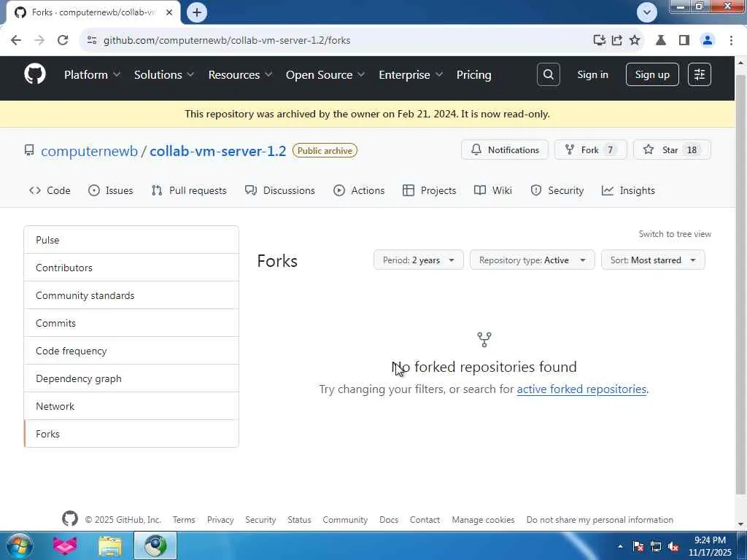Click the Chrome back arrow

point(16,40)
